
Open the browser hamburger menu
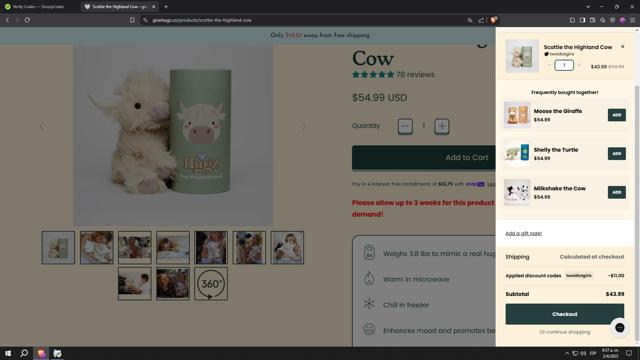pos(632,20)
